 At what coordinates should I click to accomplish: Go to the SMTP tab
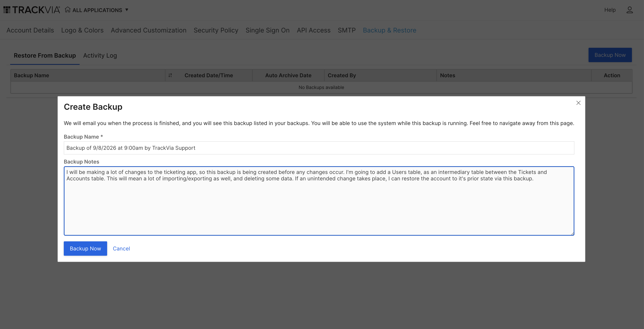click(347, 30)
